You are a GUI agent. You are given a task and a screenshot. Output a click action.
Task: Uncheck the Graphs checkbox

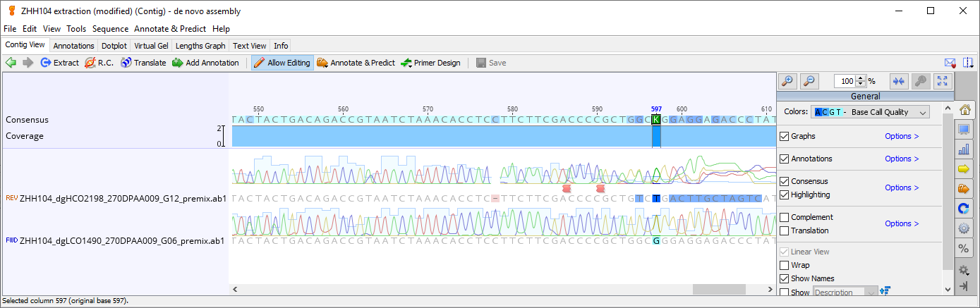pyautogui.click(x=784, y=136)
